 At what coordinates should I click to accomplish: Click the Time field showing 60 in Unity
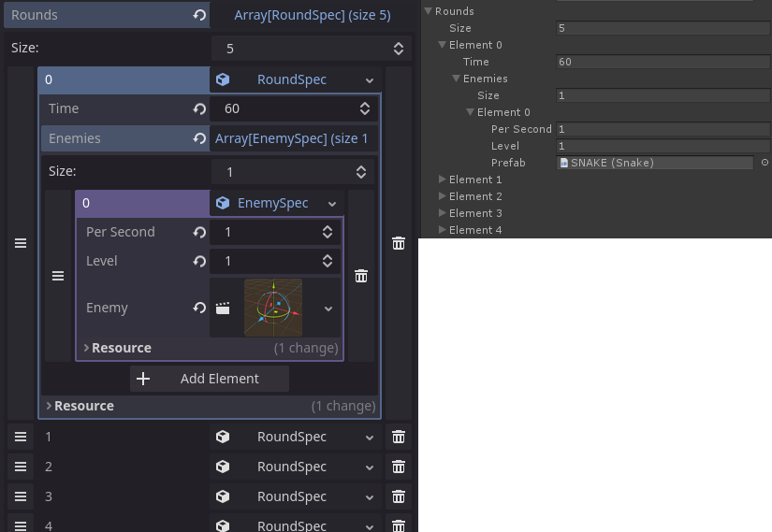point(653,62)
